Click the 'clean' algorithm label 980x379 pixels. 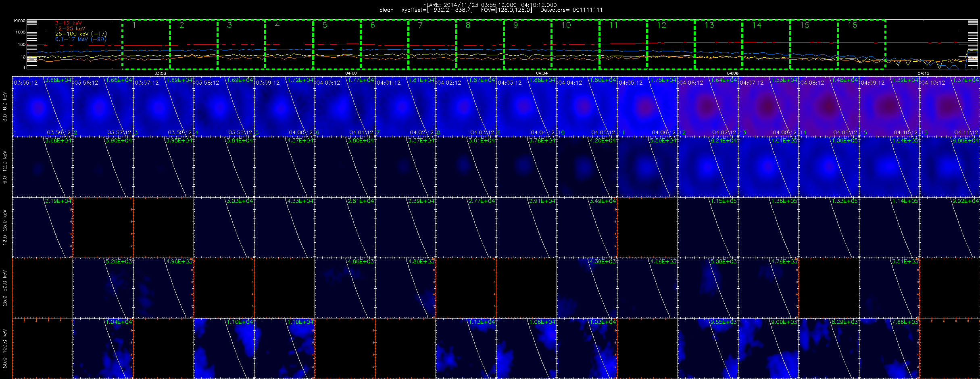386,10
